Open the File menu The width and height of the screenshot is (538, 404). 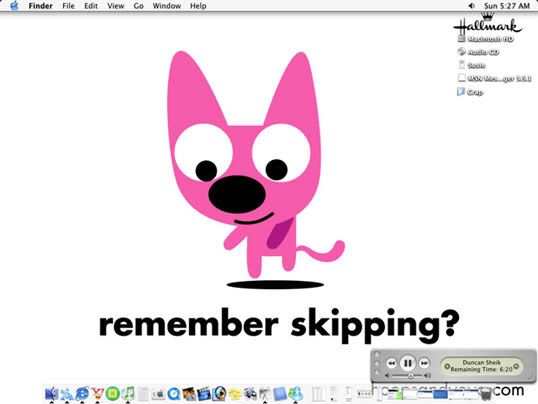[68, 6]
